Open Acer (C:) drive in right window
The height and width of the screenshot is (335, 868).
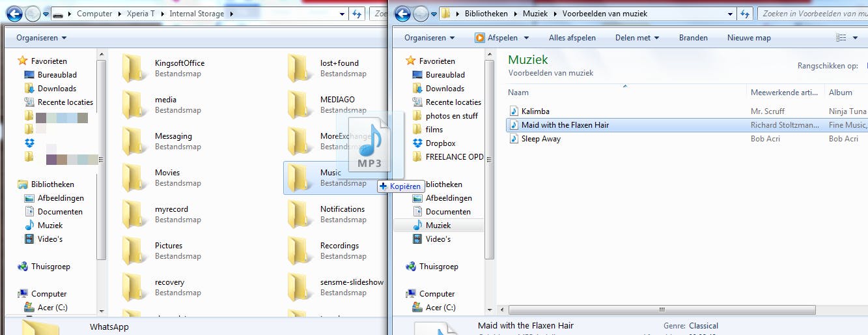[434, 307]
